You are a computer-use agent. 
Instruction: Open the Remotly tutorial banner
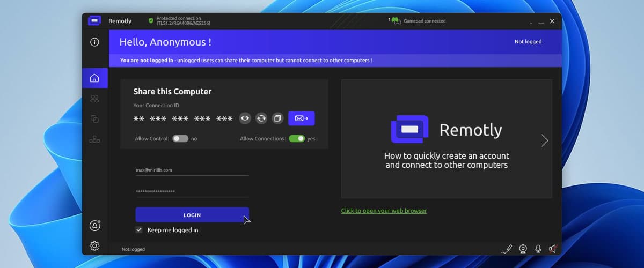tap(447, 139)
